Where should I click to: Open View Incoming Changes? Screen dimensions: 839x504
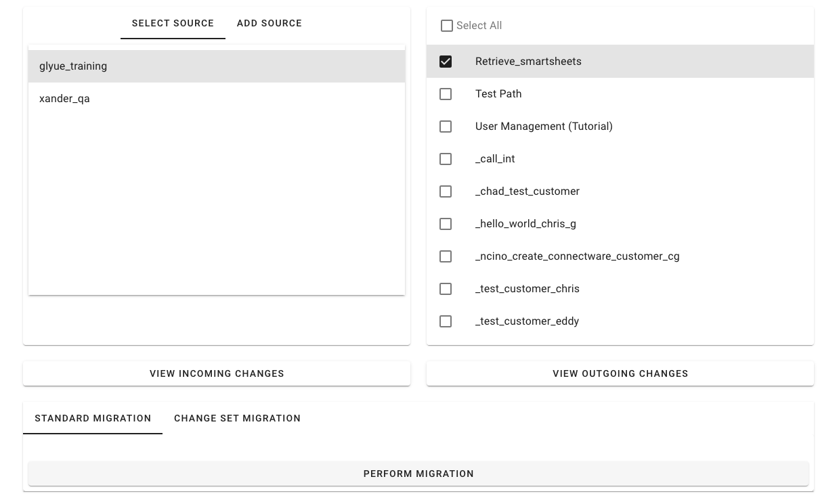(217, 373)
